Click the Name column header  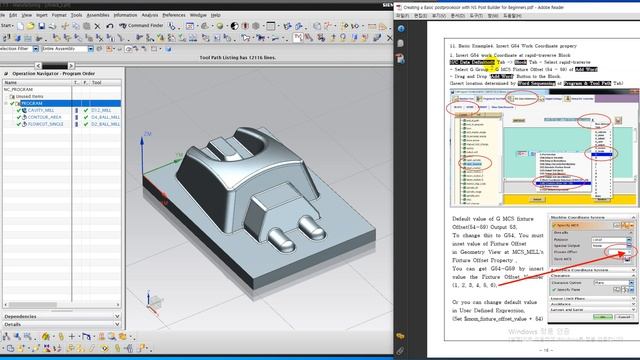(37, 82)
